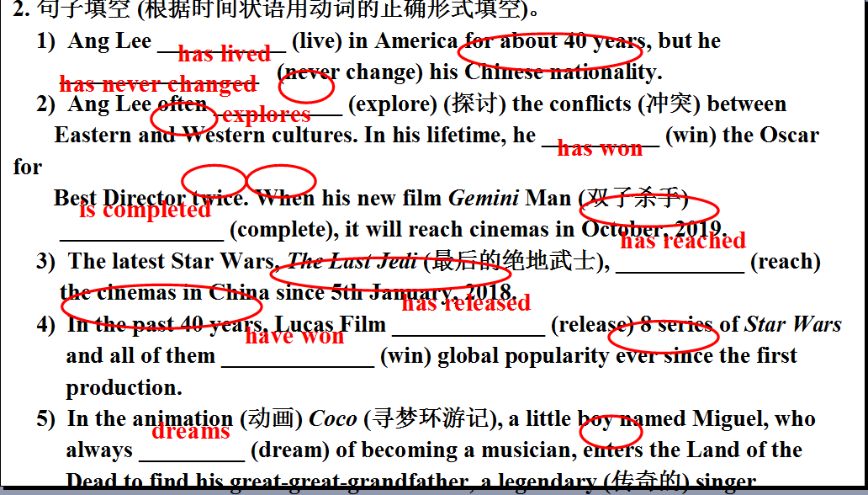Click the red answer "has released"

tap(465, 303)
